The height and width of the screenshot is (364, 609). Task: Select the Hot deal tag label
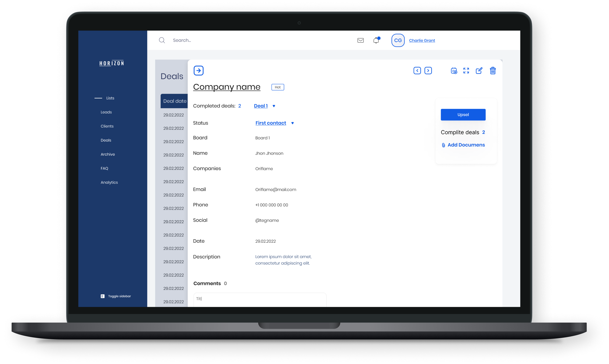pos(278,87)
